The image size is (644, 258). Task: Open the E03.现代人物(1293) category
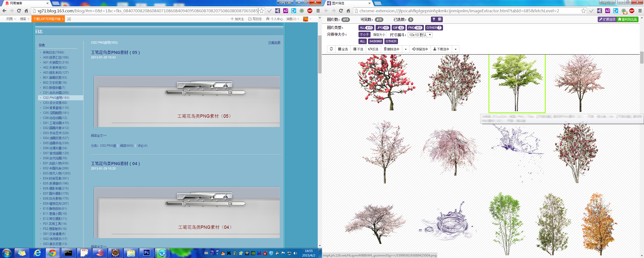(x=57, y=173)
